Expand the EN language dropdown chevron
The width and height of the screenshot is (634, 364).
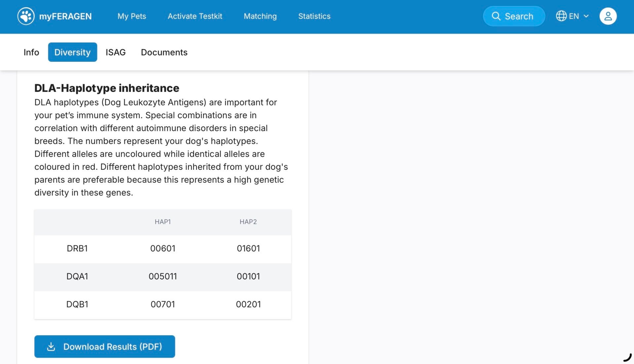click(x=586, y=16)
